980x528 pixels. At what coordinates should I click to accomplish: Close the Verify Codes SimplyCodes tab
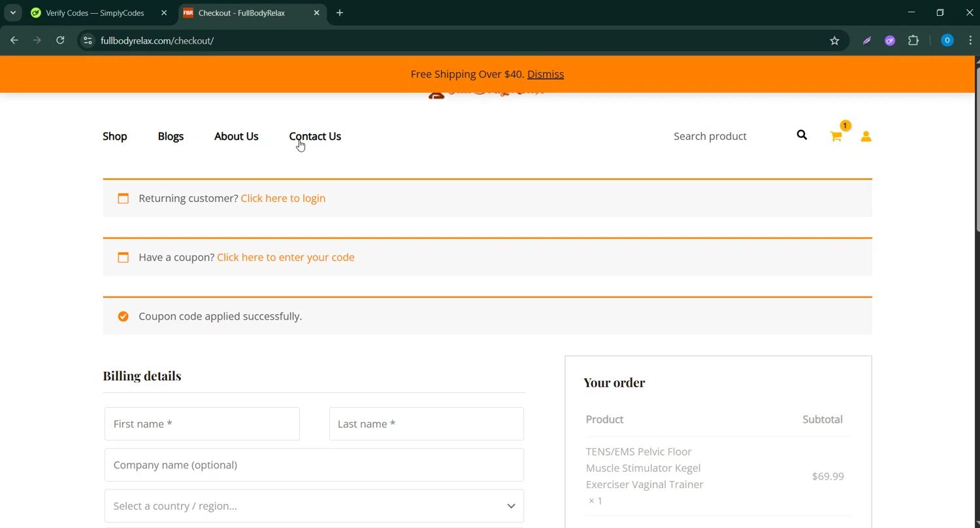point(164,12)
